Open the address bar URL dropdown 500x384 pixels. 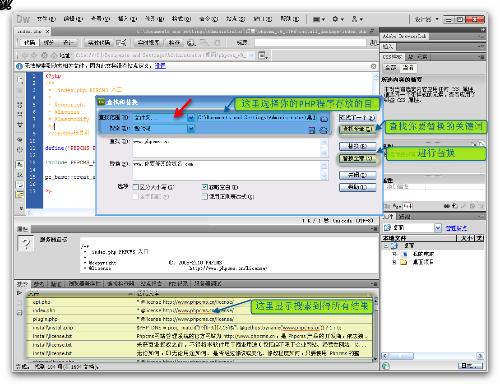(252, 55)
